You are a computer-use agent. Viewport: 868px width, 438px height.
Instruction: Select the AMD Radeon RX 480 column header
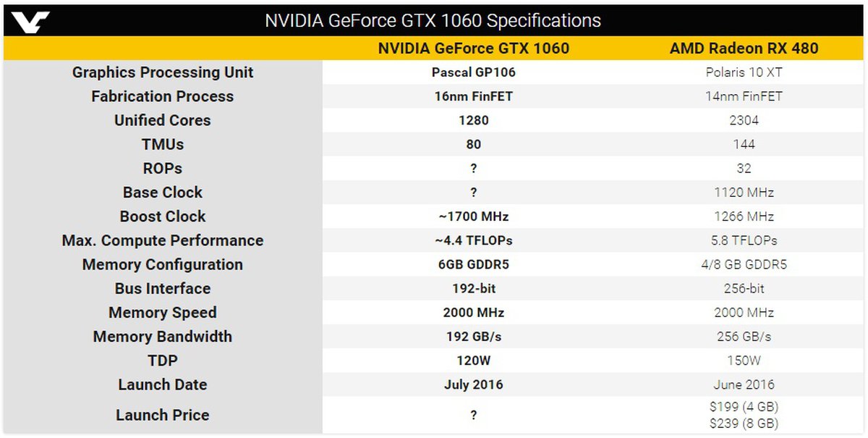click(744, 49)
